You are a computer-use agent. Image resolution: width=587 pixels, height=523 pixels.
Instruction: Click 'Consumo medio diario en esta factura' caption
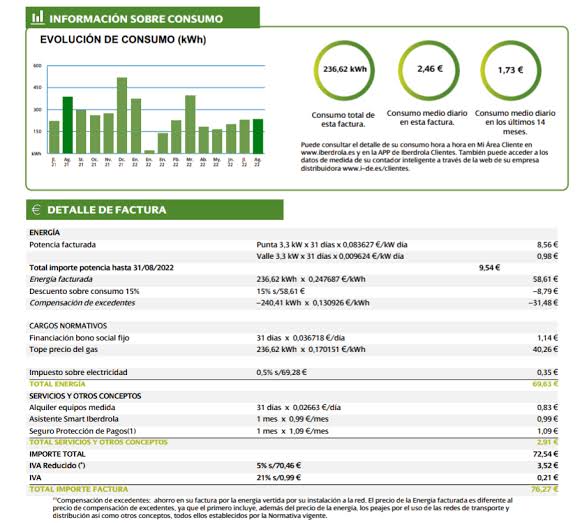point(427,118)
